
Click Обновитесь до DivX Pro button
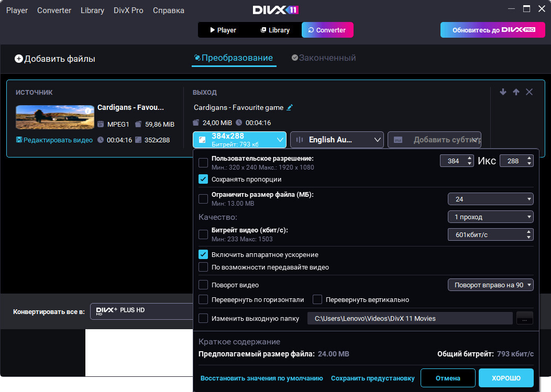point(493,30)
